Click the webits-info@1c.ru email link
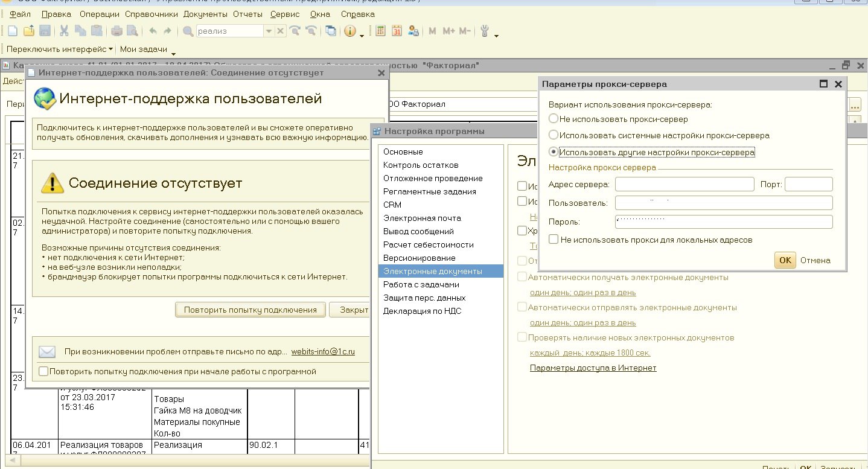868x469 pixels. click(323, 351)
